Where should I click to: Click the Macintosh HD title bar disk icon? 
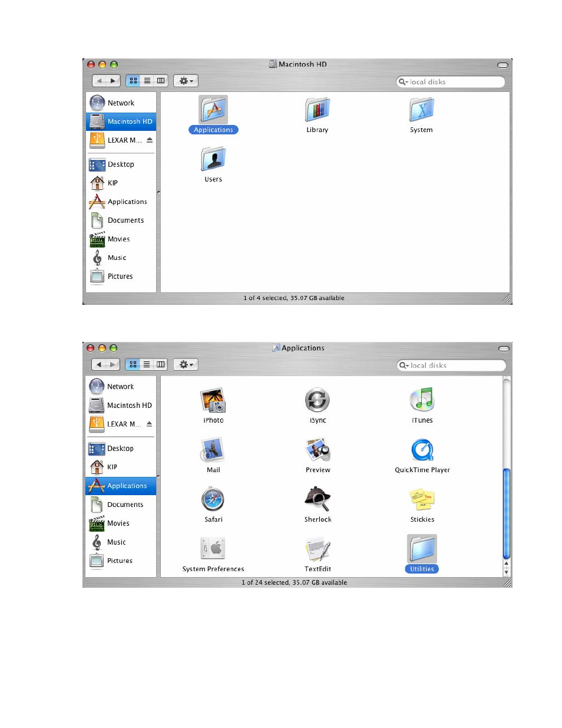tap(273, 64)
